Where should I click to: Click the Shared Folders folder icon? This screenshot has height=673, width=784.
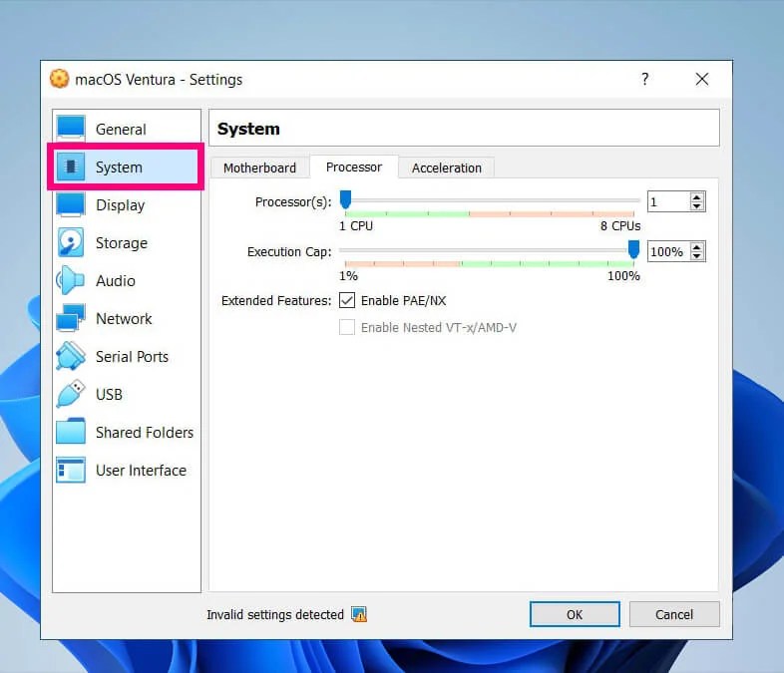pos(71,432)
